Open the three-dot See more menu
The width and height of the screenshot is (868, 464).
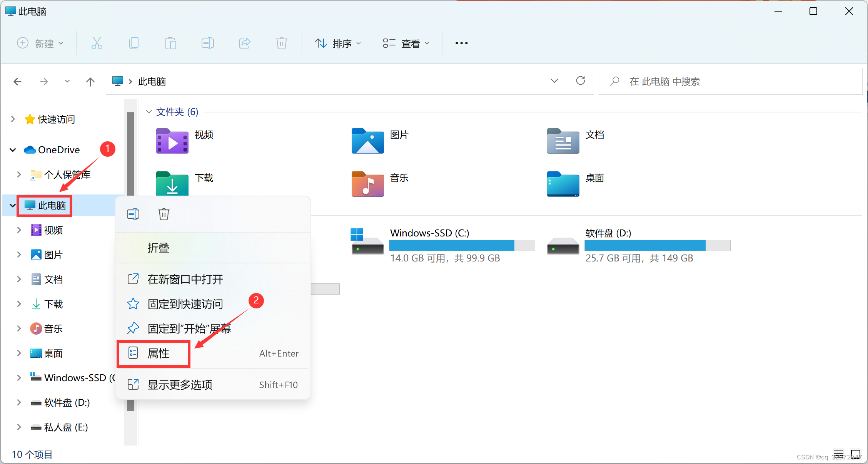(461, 43)
